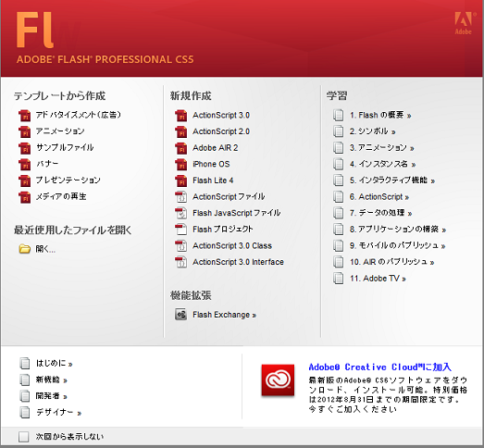Open アドバタイズメント（広告） template
The width and height of the screenshot is (484, 448).
79,115
